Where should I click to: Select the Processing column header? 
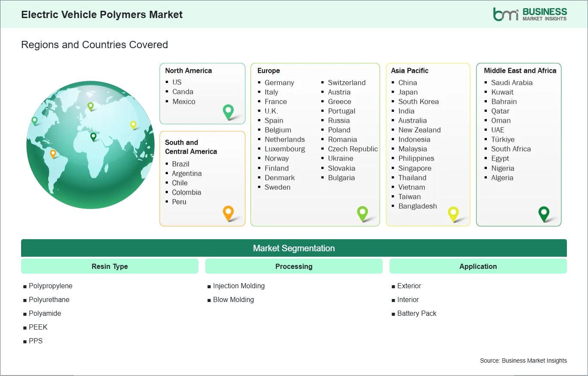[294, 266]
